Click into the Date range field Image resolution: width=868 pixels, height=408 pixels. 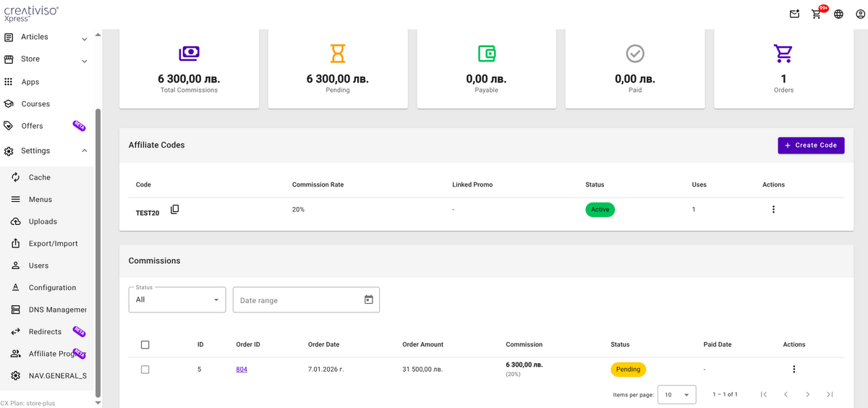click(297, 300)
